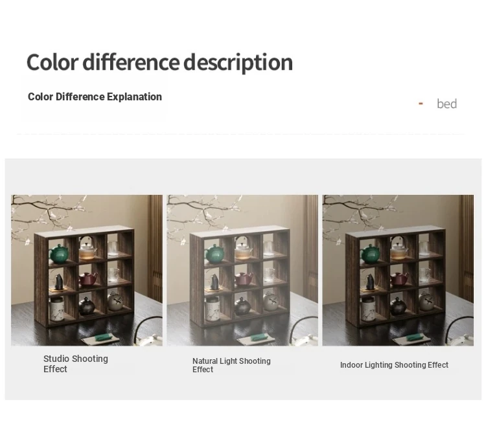Click the Studio Shooting Effect product image
Screen dimensions: 486x448
tap(87, 270)
